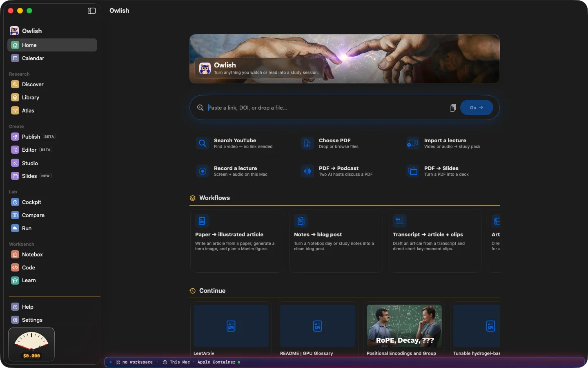
Task: Select the Choose PDF option
Action: (344, 143)
